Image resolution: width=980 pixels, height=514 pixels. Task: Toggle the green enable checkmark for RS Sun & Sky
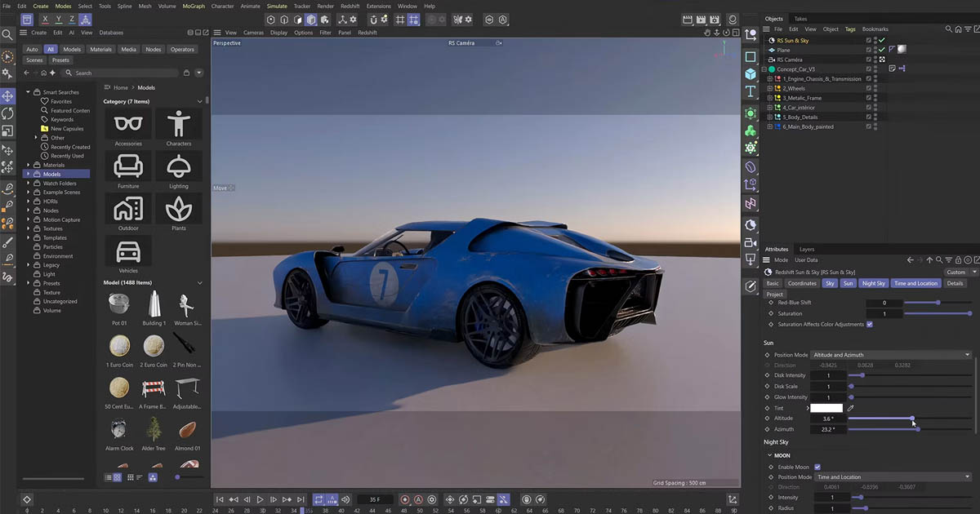pyautogui.click(x=882, y=40)
